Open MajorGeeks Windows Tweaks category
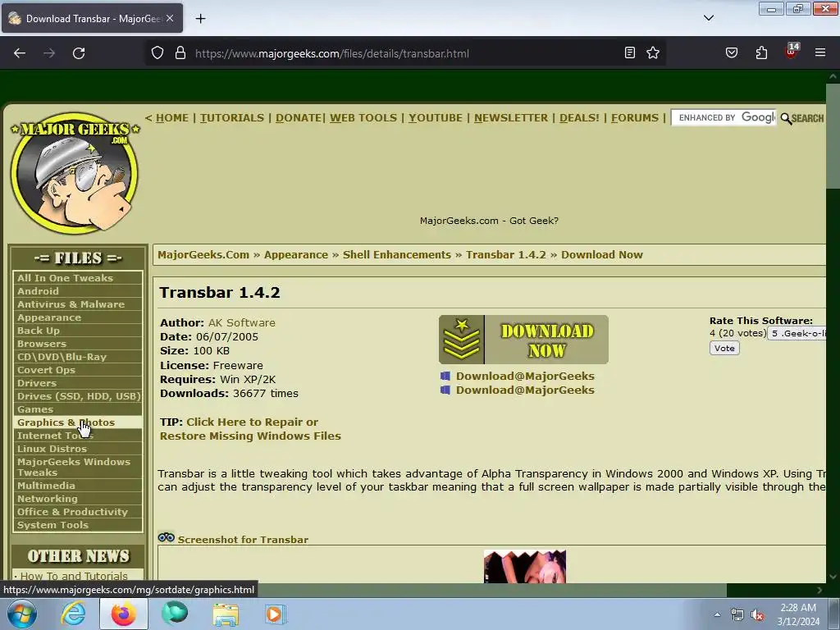The image size is (840, 630). (78, 467)
